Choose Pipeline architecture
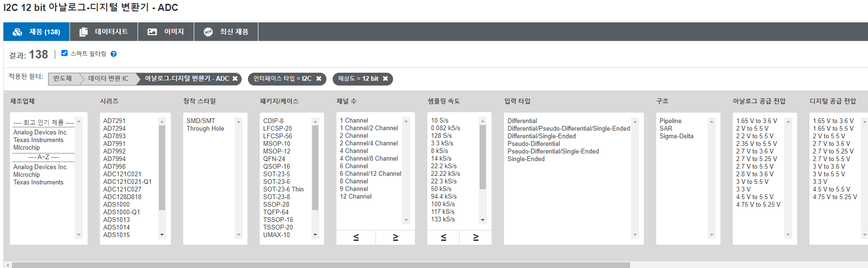This screenshot has width=868, height=268. (x=671, y=121)
